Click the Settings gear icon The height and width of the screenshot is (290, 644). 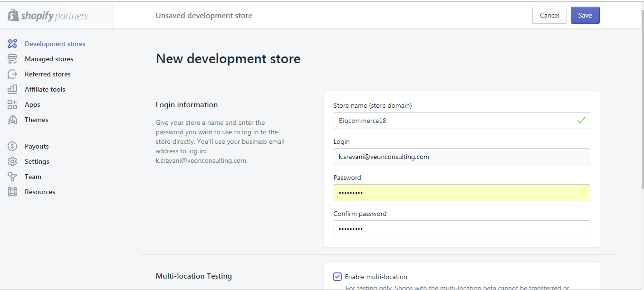[x=12, y=161]
